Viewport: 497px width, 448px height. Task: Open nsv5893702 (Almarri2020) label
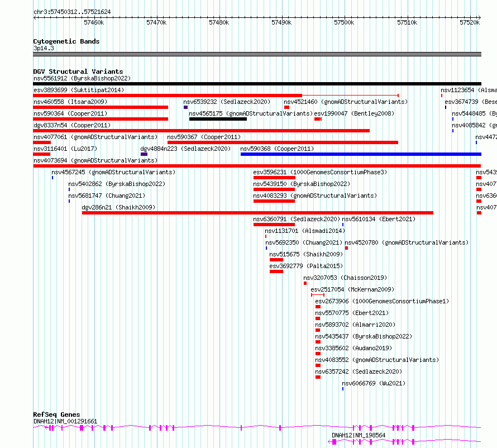click(x=355, y=325)
